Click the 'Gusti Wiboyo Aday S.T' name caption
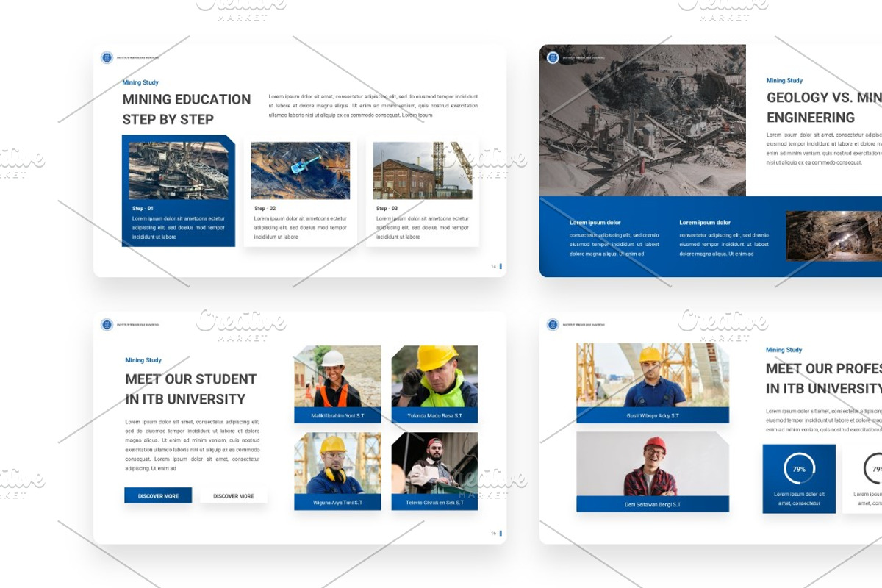The image size is (882, 588). tap(653, 416)
